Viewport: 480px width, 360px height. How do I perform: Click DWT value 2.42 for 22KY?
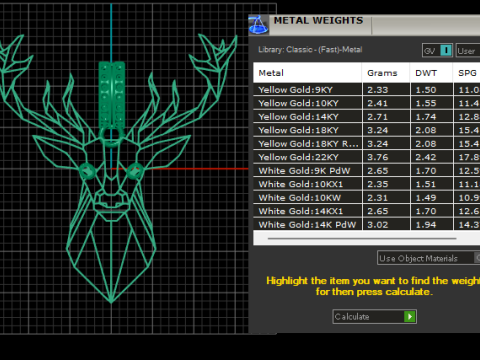[426, 157]
